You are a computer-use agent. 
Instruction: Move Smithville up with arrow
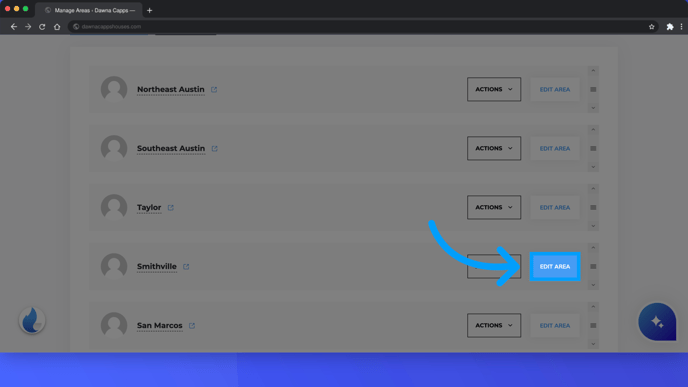tap(593, 248)
